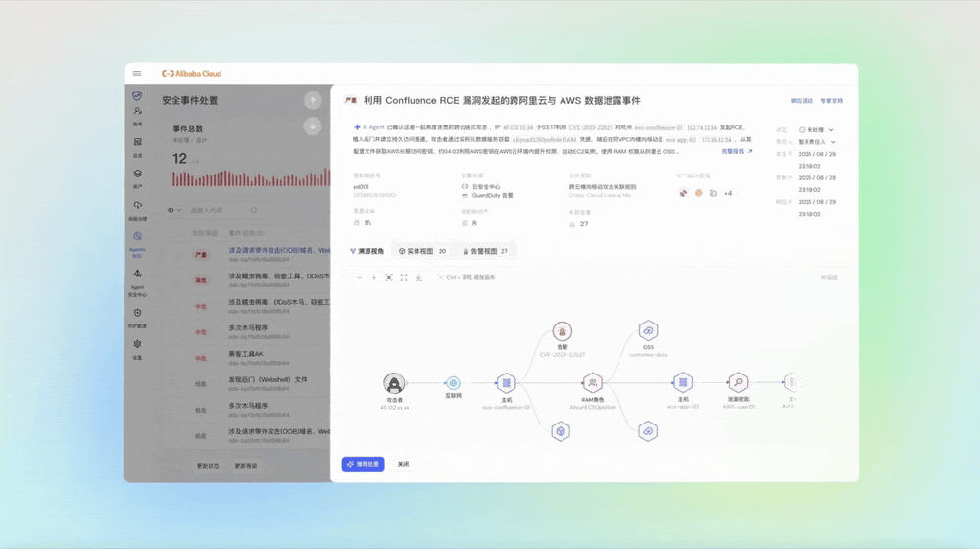Click the 跨云横向移动攻击关联规则 rule text
Screen dimensions: 980x549
[x=603, y=187]
